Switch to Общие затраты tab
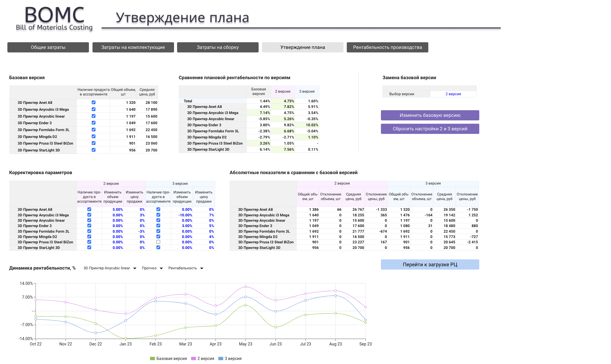The width and height of the screenshot is (611, 364). [48, 47]
